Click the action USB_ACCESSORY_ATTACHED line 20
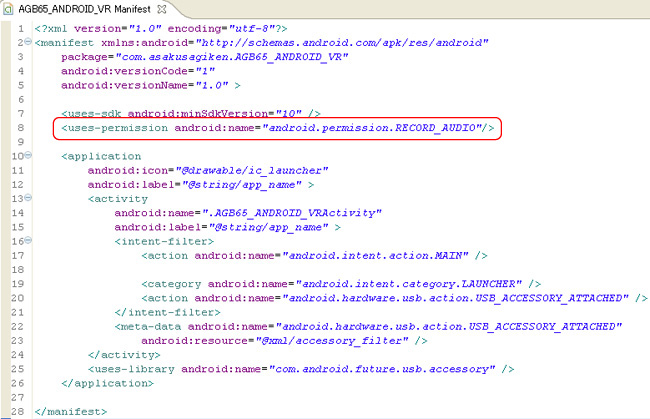 [394, 298]
